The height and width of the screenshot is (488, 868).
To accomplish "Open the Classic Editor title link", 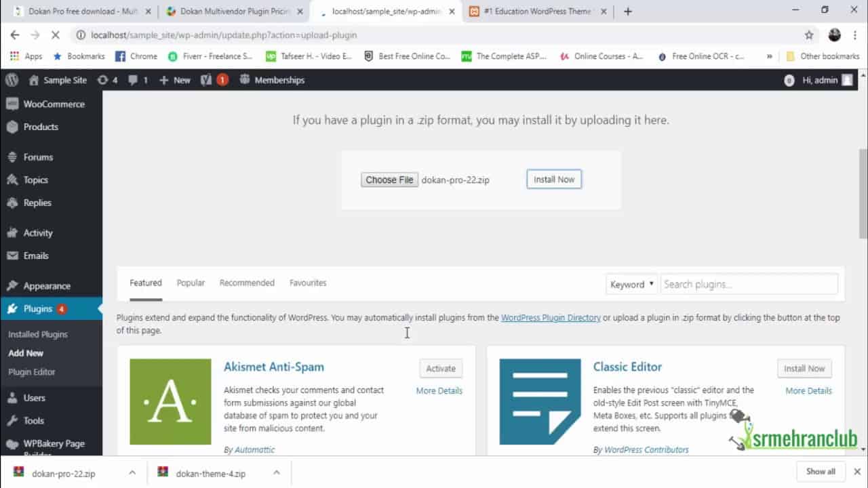I will (627, 367).
